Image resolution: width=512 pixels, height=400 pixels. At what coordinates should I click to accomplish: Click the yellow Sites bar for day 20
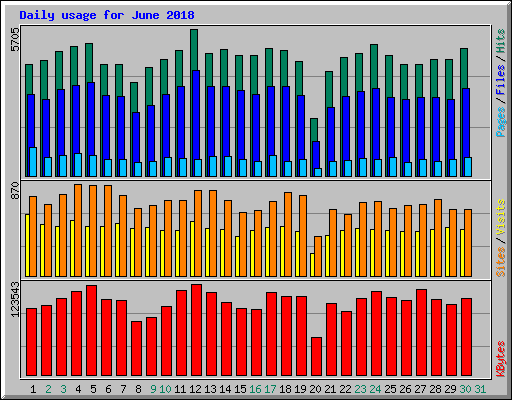tap(312, 265)
